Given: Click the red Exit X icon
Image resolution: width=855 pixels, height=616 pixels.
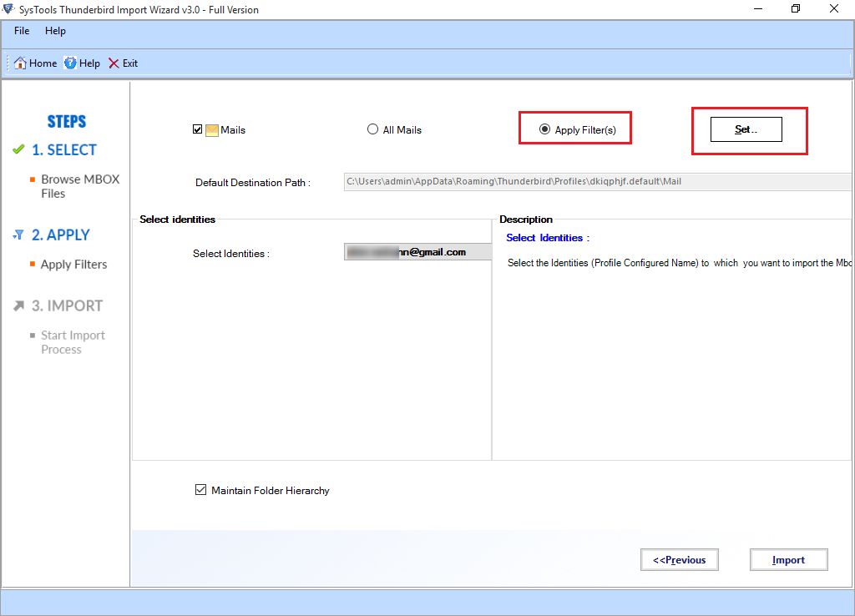Looking at the screenshot, I should pos(114,63).
